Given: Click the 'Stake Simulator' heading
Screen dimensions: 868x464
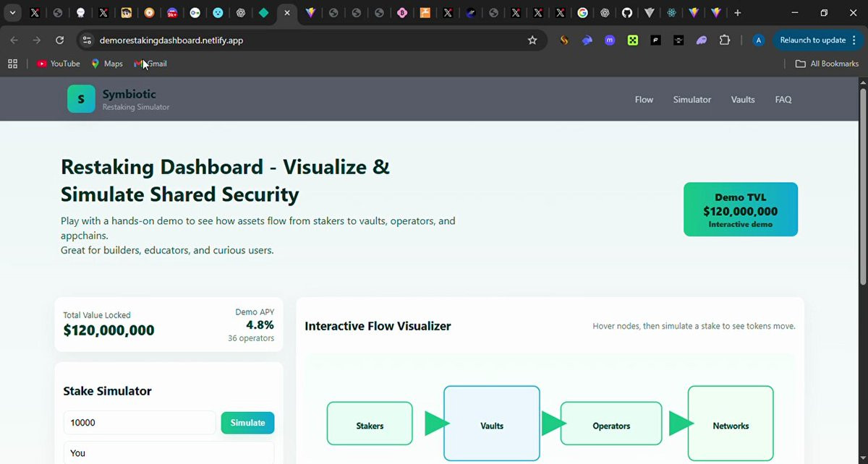Looking at the screenshot, I should [107, 391].
